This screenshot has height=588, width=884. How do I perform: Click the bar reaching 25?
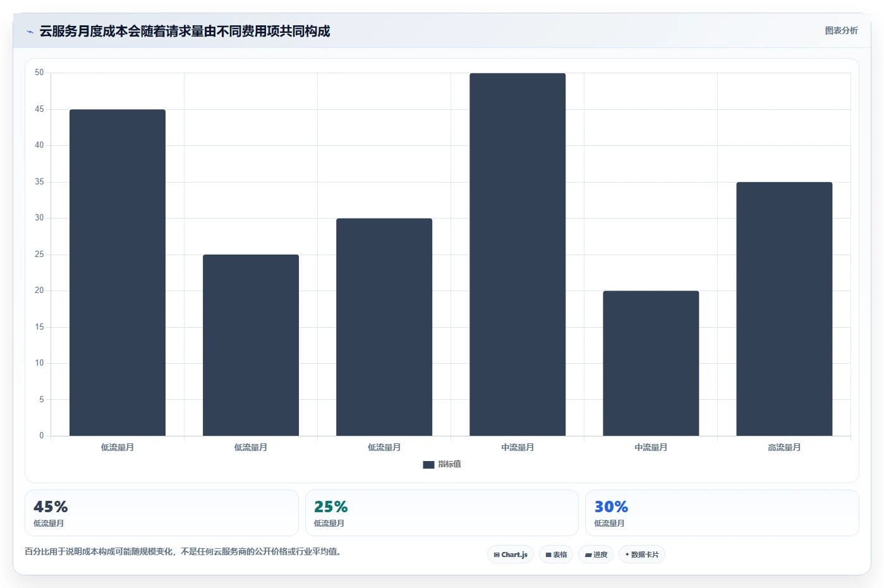coord(251,345)
